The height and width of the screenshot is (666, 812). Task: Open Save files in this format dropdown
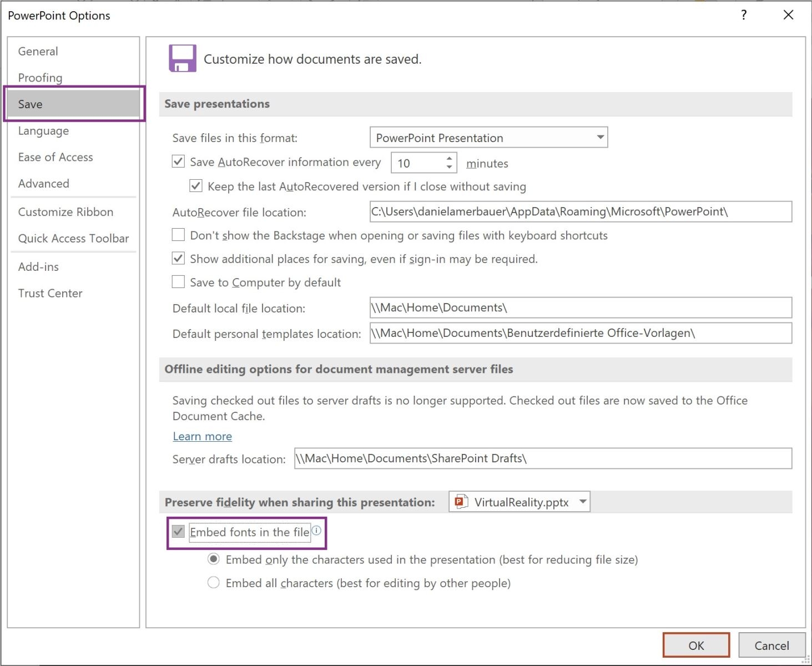(600, 137)
